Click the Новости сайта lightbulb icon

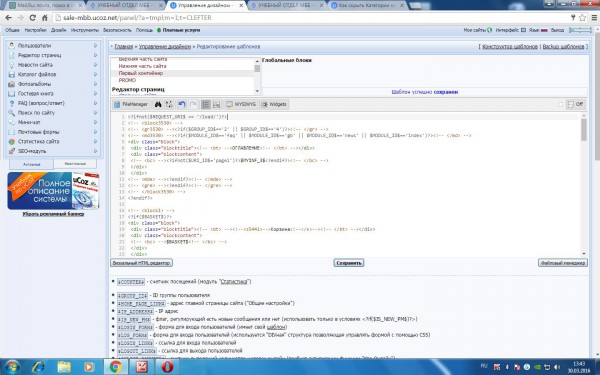[11, 65]
